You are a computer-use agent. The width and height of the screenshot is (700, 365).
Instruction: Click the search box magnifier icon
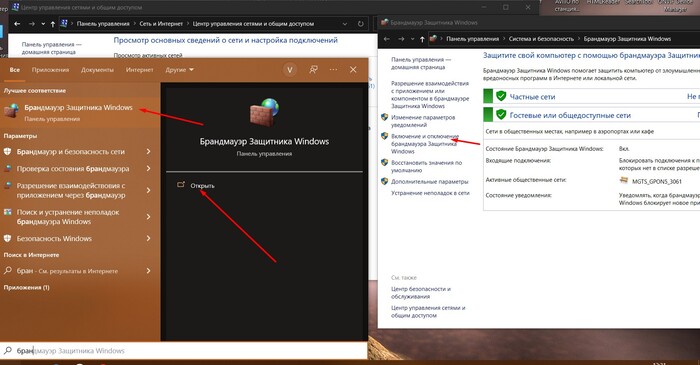coord(8,351)
